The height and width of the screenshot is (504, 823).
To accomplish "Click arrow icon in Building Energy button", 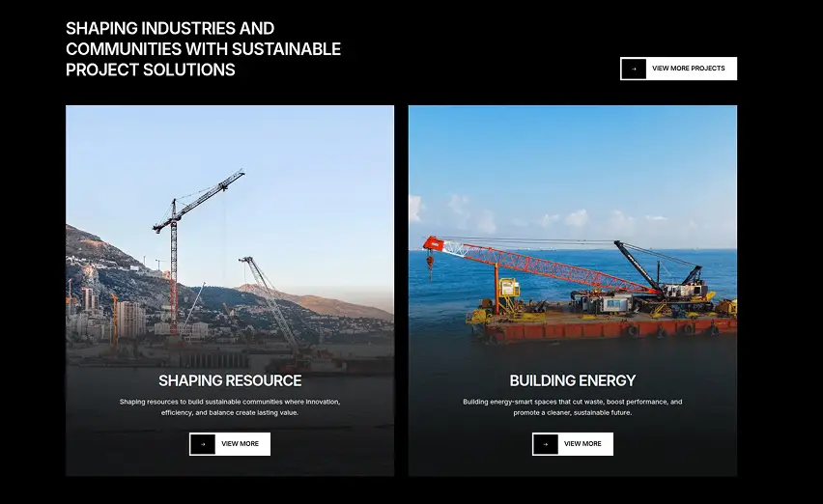I will point(546,444).
